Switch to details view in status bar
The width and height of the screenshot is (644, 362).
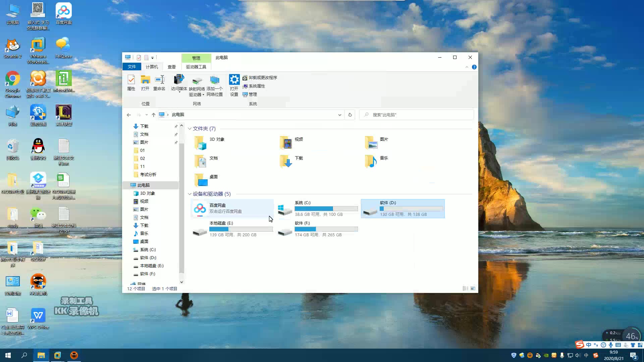pyautogui.click(x=465, y=288)
